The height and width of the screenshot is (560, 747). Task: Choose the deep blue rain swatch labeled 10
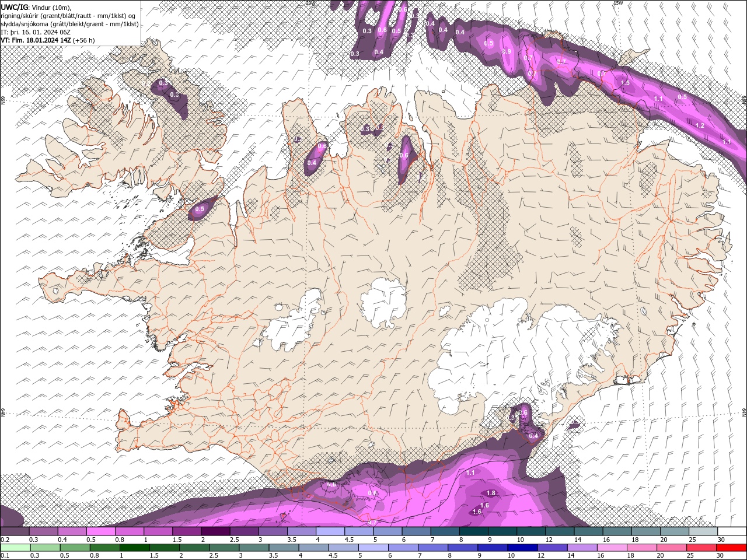521,547
